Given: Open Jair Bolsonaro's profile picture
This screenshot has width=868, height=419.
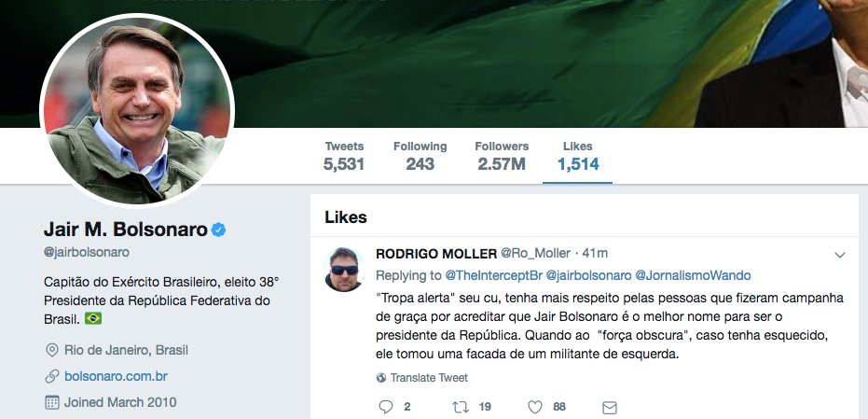Looking at the screenshot, I should 137,110.
